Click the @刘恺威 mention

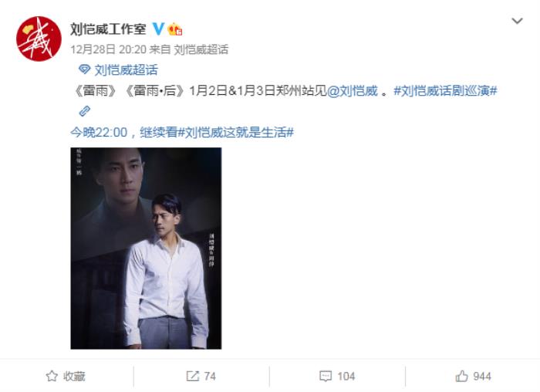tap(352, 91)
